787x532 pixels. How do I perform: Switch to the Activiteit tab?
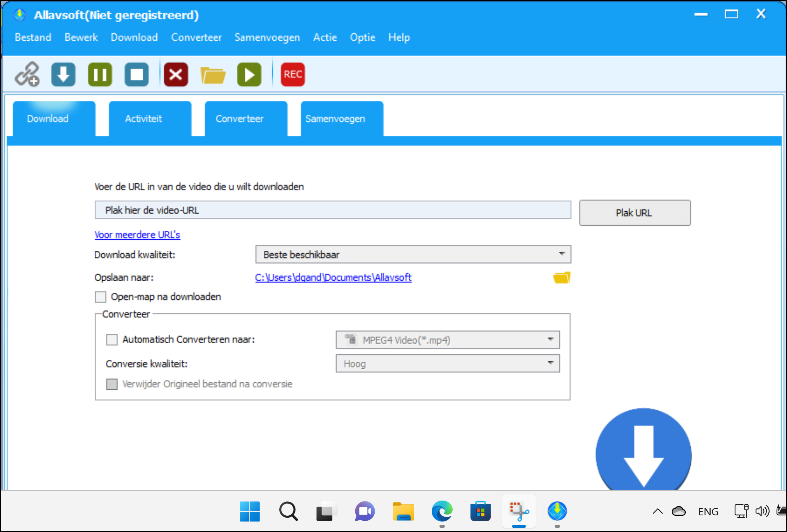[x=144, y=118]
